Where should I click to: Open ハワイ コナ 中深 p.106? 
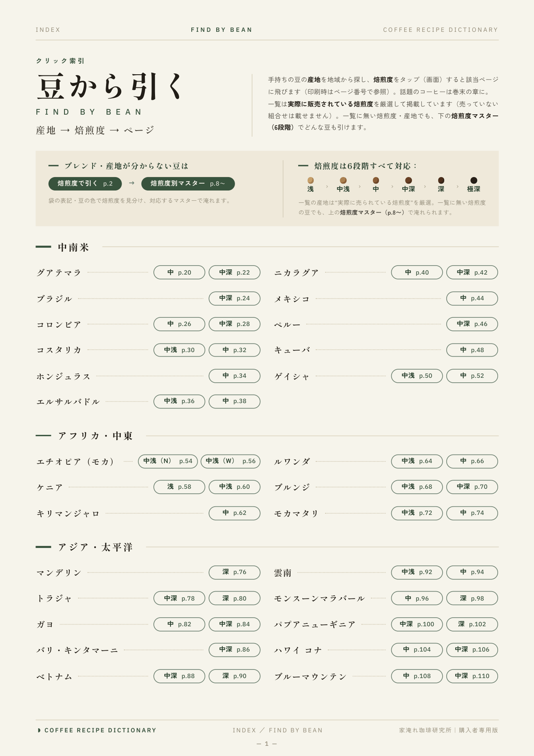[472, 650]
